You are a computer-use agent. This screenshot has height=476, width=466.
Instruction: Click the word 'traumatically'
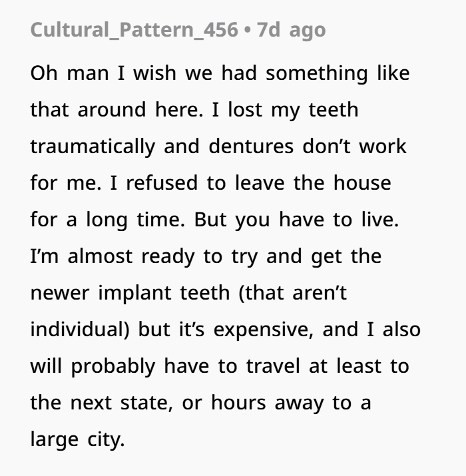click(x=93, y=147)
